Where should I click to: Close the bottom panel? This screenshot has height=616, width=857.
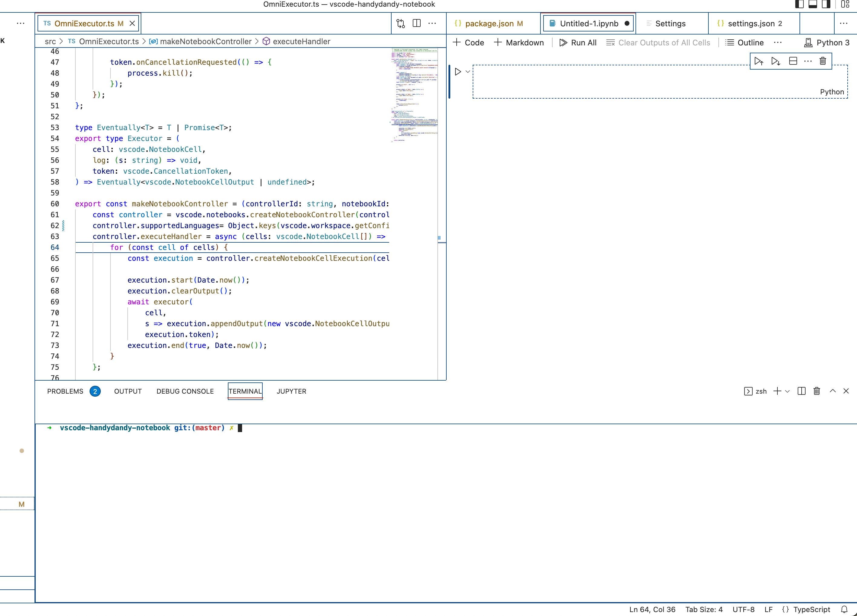pos(846,391)
